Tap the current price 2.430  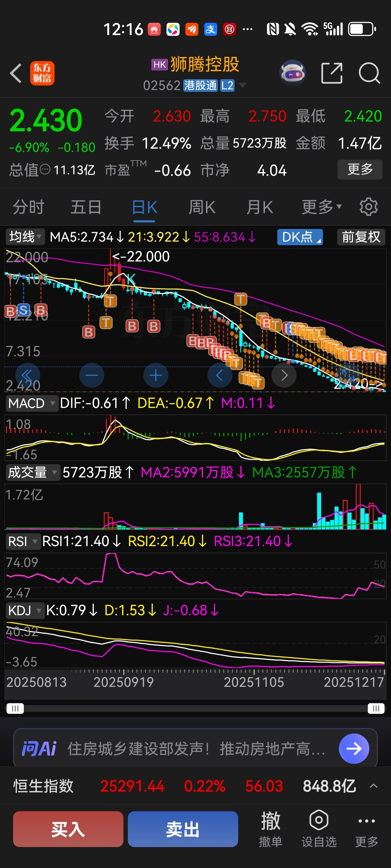[46, 120]
